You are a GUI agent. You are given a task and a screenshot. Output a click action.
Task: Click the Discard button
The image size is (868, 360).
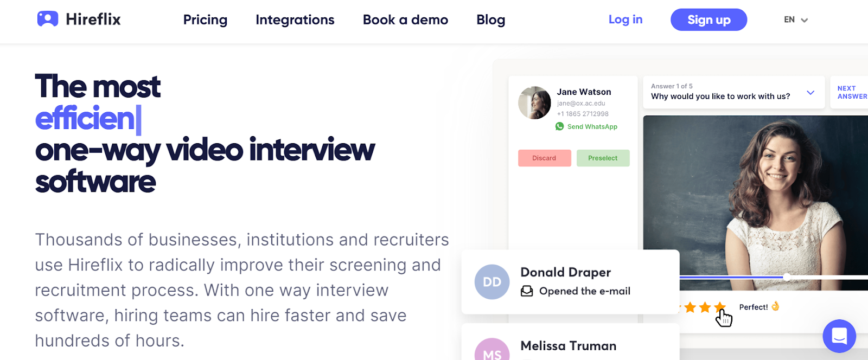pyautogui.click(x=544, y=158)
